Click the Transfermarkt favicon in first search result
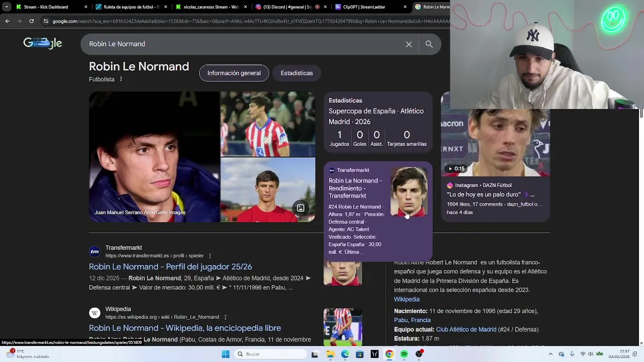The image size is (644, 362). coord(95,251)
